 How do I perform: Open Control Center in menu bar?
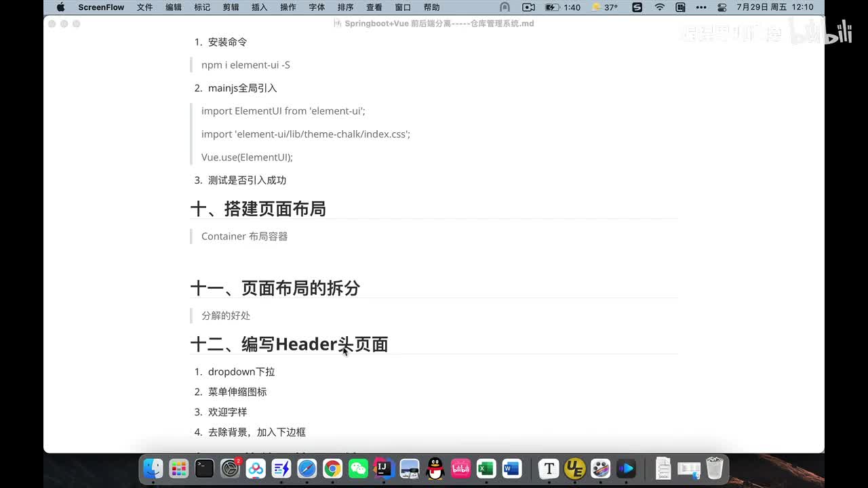click(722, 7)
